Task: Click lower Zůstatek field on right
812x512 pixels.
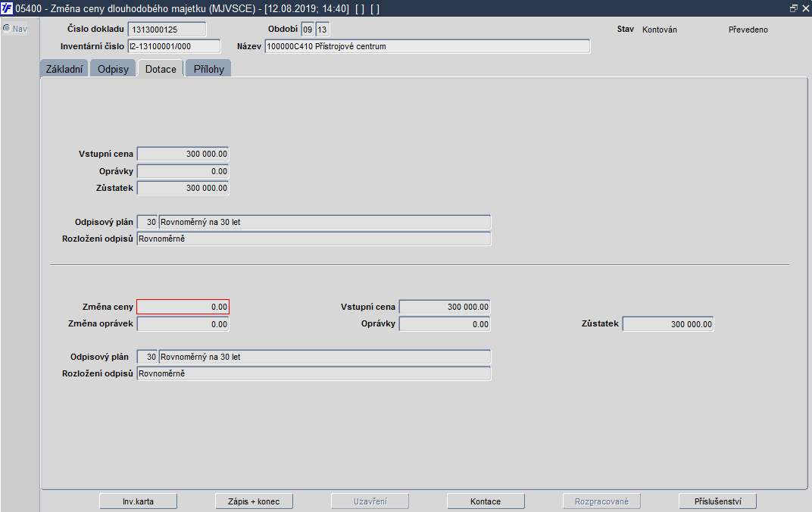Action: point(668,324)
